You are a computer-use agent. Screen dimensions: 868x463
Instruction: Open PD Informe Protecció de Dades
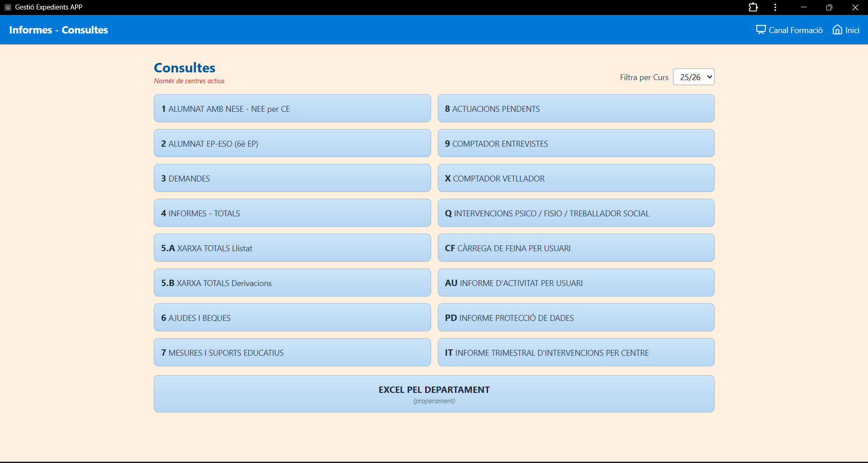576,317
